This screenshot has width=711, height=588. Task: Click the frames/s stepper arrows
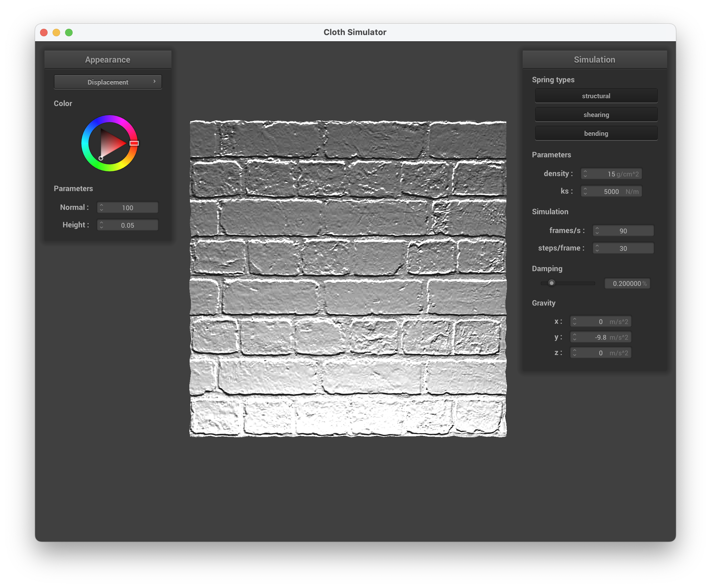coord(597,231)
